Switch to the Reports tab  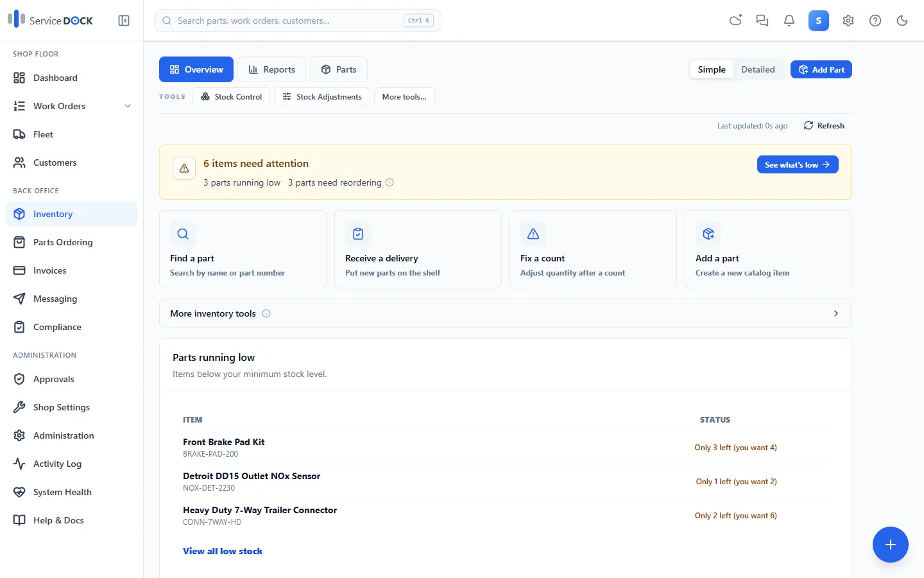(271, 69)
